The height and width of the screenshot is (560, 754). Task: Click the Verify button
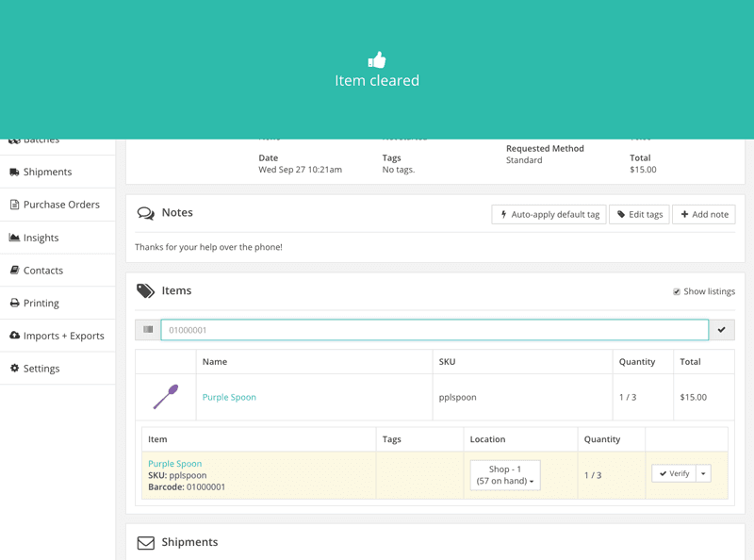674,473
